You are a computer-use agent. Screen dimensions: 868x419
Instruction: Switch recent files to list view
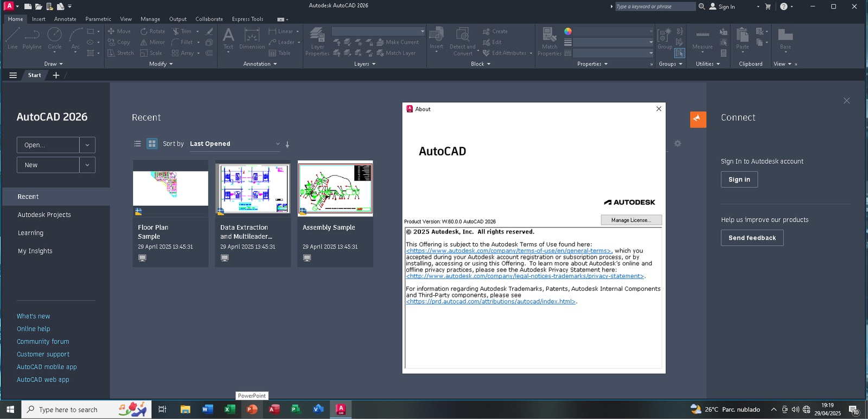(x=138, y=144)
